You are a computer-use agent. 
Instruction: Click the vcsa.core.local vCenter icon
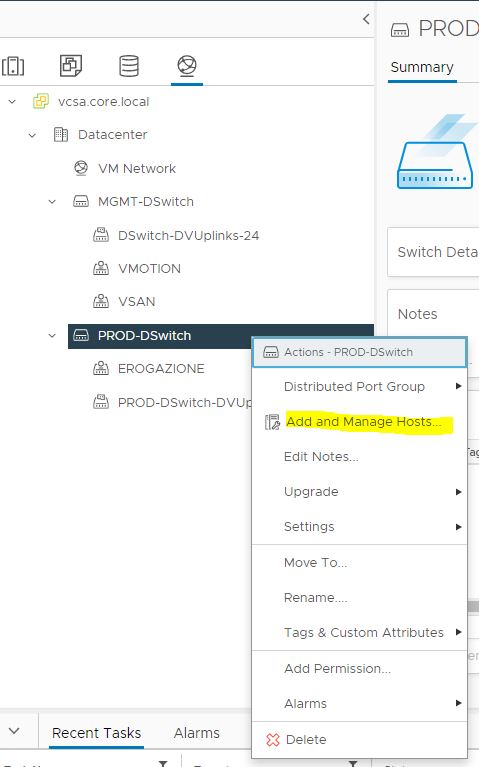[41, 101]
